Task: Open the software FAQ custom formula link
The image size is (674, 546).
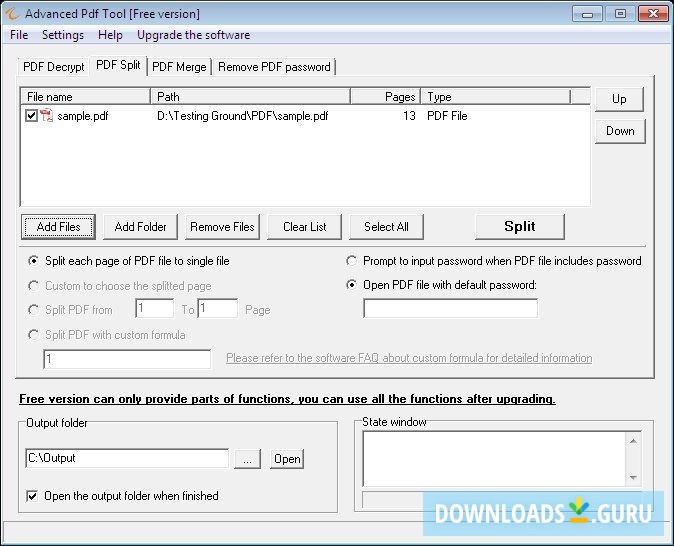Action: 409,358
